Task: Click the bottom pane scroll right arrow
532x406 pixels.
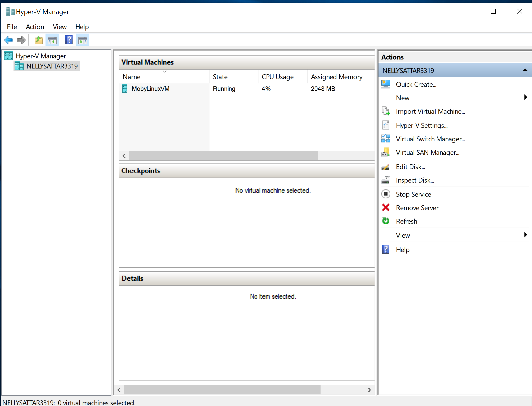Action: click(369, 390)
